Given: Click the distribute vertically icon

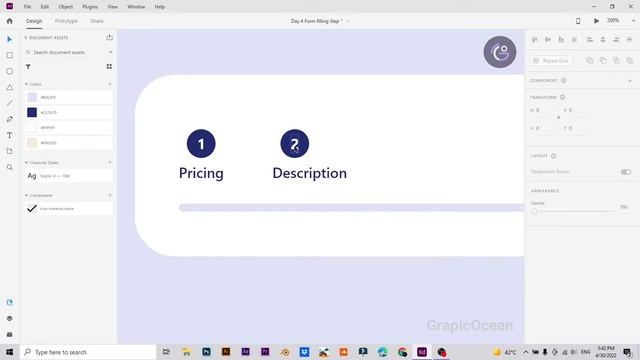Looking at the screenshot, I should (574, 39).
